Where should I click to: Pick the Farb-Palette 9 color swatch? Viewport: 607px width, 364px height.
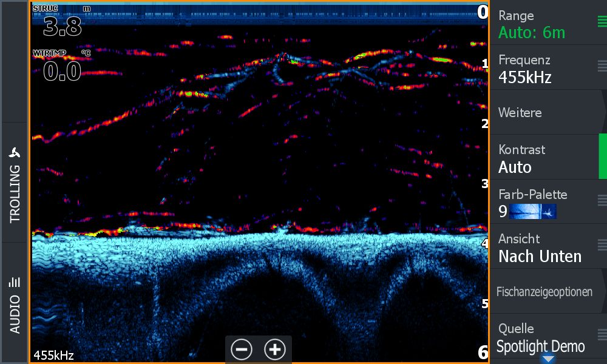(x=532, y=211)
